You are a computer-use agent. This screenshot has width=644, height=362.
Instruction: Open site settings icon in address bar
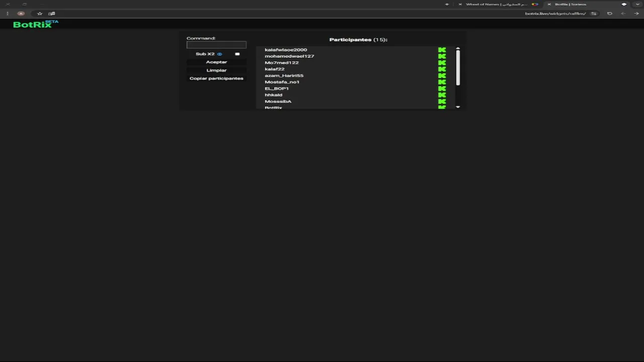click(x=594, y=14)
